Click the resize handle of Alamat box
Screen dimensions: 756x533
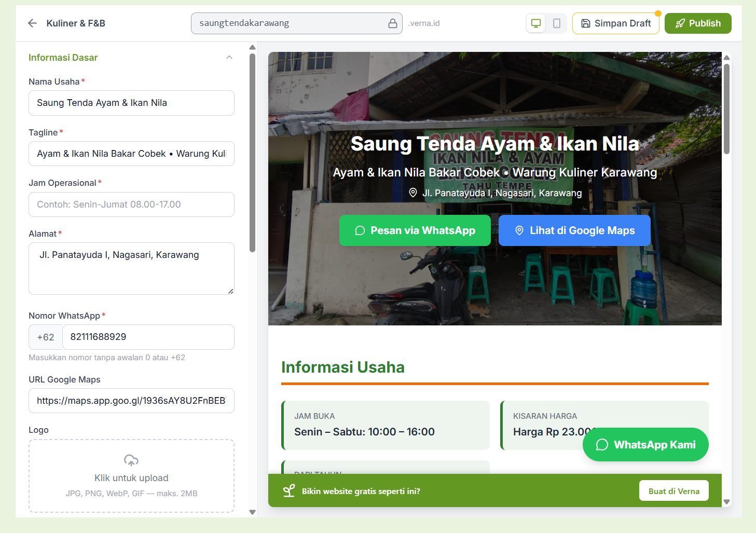231,291
